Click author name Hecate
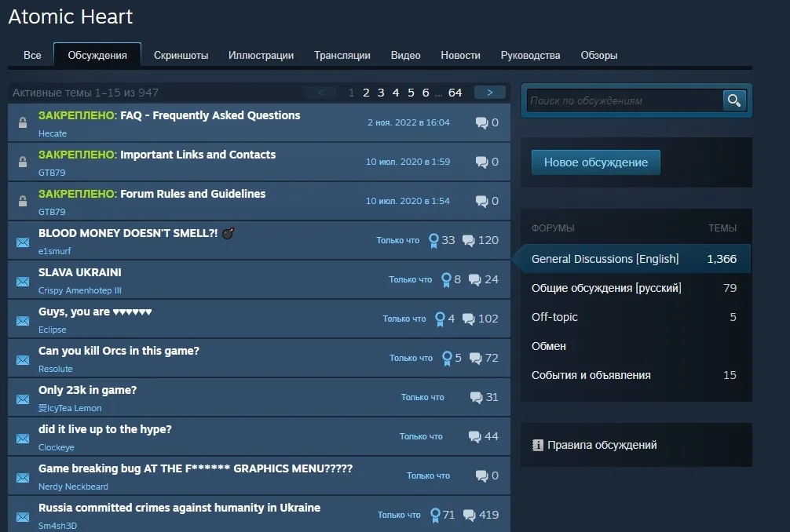790x532 pixels. coord(53,133)
